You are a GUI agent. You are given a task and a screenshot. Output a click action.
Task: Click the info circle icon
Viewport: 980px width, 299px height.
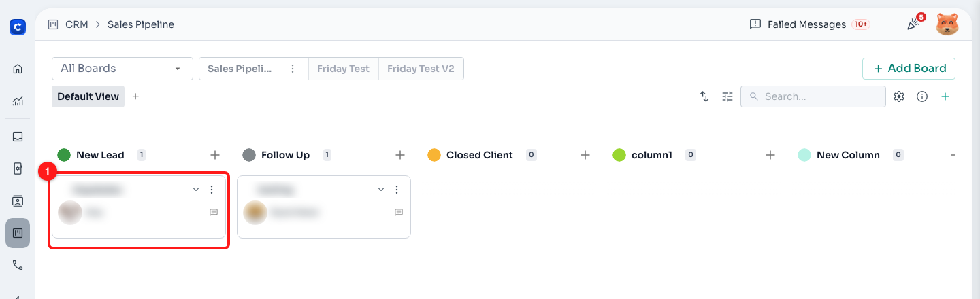(x=922, y=96)
